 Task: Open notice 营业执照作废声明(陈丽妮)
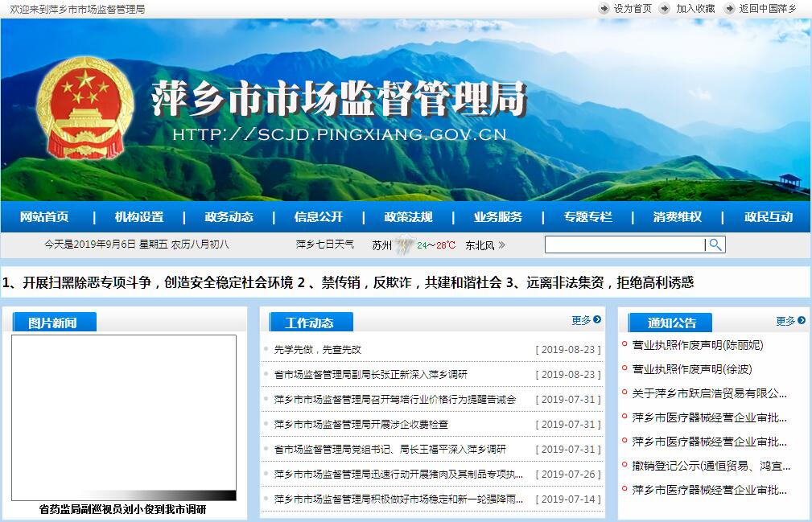[698, 345]
